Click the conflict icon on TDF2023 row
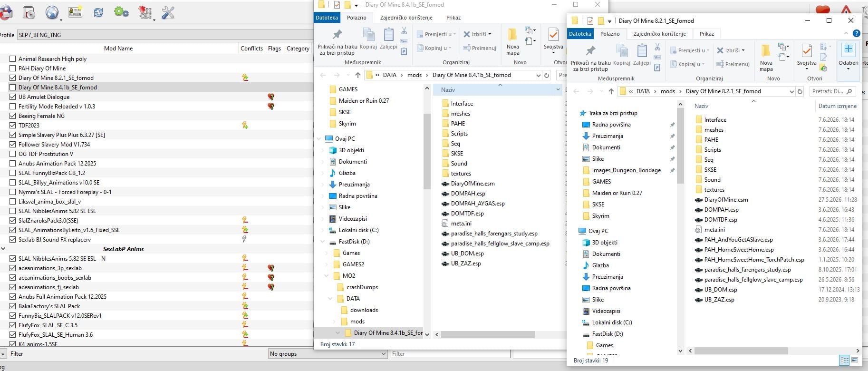Screen dimensions: 868x371 click(x=245, y=125)
